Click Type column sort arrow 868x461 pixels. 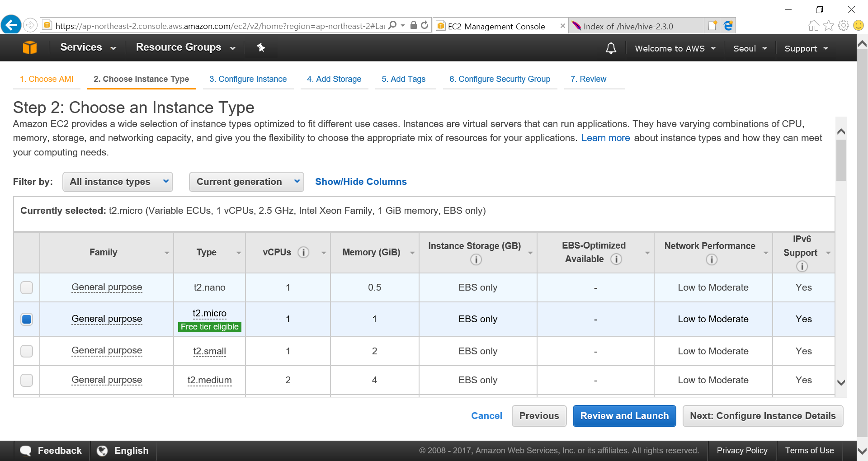pyautogui.click(x=239, y=253)
